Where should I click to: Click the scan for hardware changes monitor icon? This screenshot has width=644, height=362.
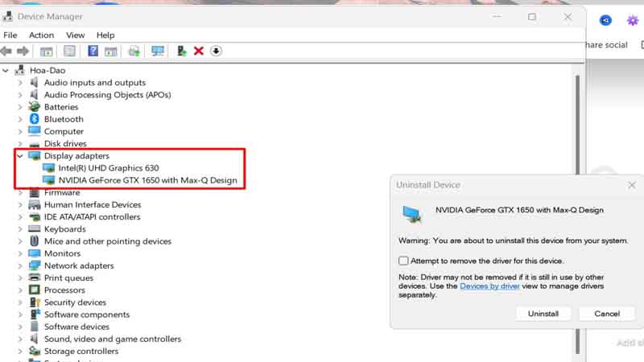(x=158, y=51)
